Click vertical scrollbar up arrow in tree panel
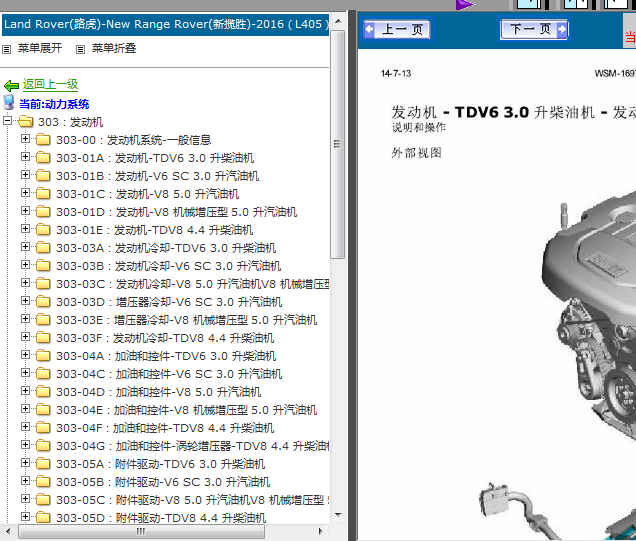This screenshot has height=541, width=636. [x=338, y=21]
